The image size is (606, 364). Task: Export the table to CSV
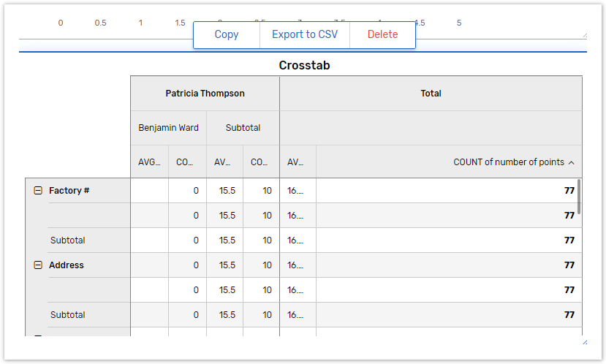305,34
